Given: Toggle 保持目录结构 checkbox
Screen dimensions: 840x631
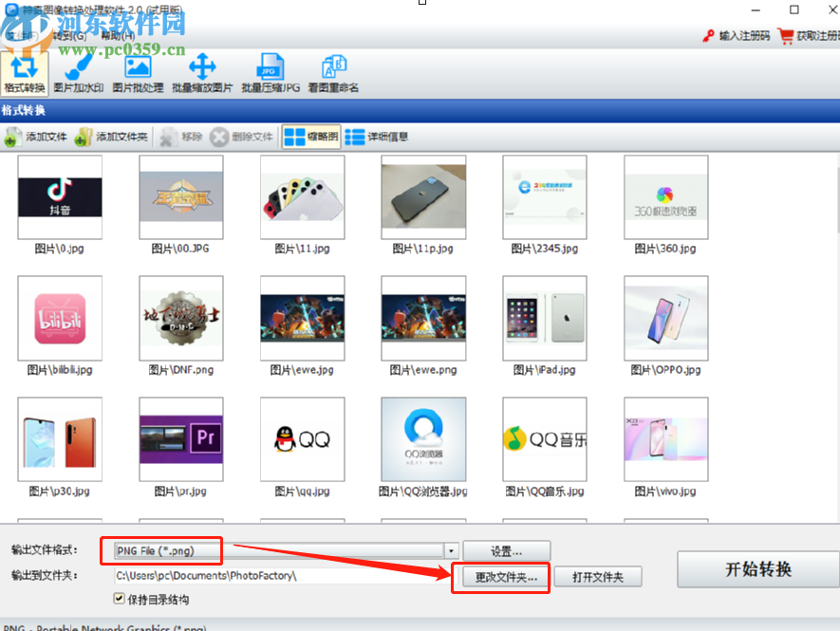Looking at the screenshot, I should 120,599.
